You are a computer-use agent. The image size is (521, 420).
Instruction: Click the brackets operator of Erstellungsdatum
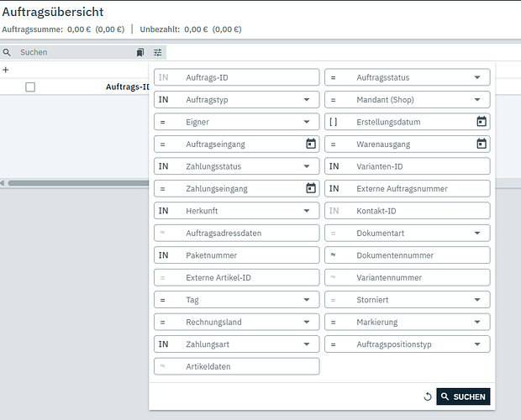click(x=334, y=122)
